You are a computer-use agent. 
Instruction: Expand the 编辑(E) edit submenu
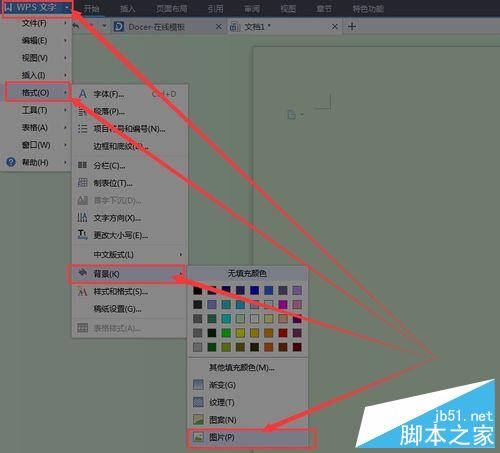[36, 41]
